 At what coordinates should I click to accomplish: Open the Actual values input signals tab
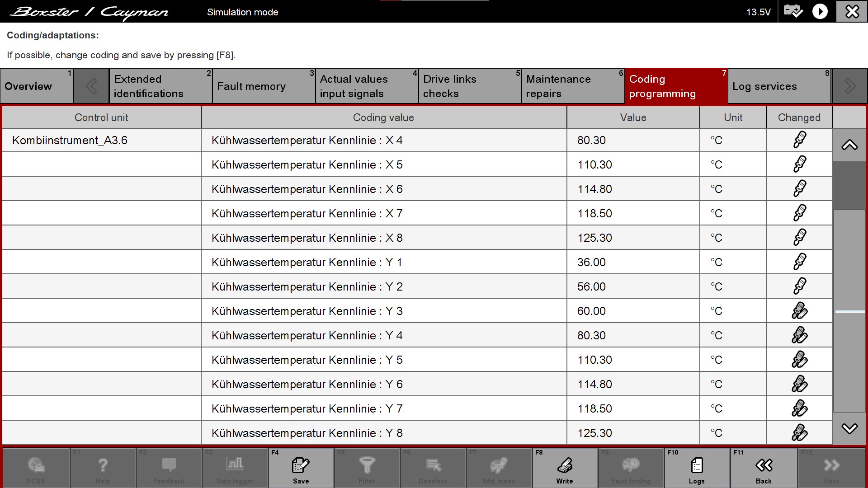367,86
